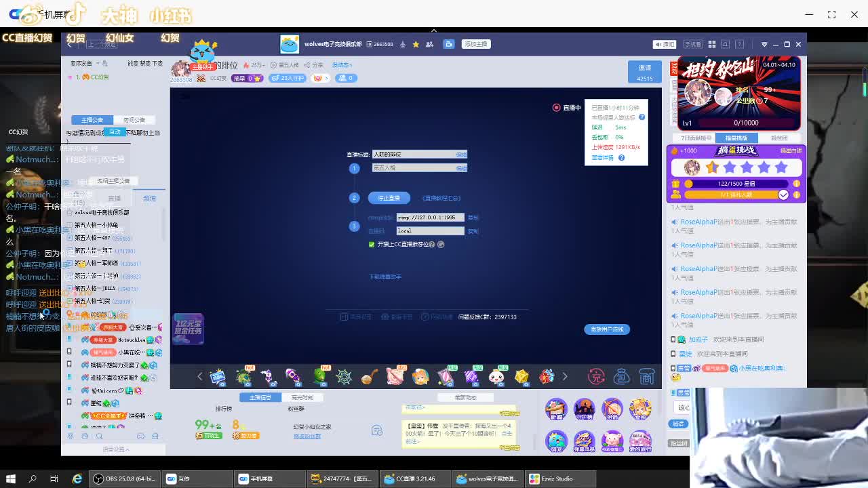Open the 7日贡献榜 tab

[695, 138]
